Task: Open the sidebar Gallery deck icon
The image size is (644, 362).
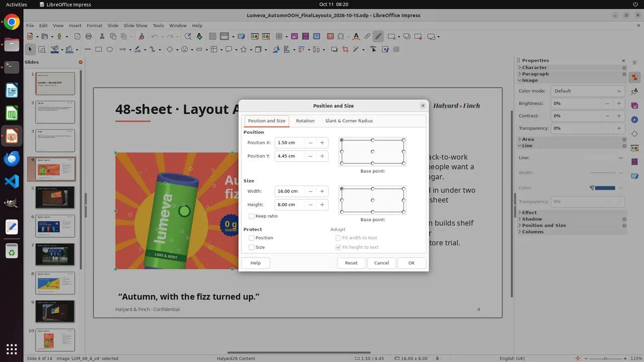Action: [634, 106]
